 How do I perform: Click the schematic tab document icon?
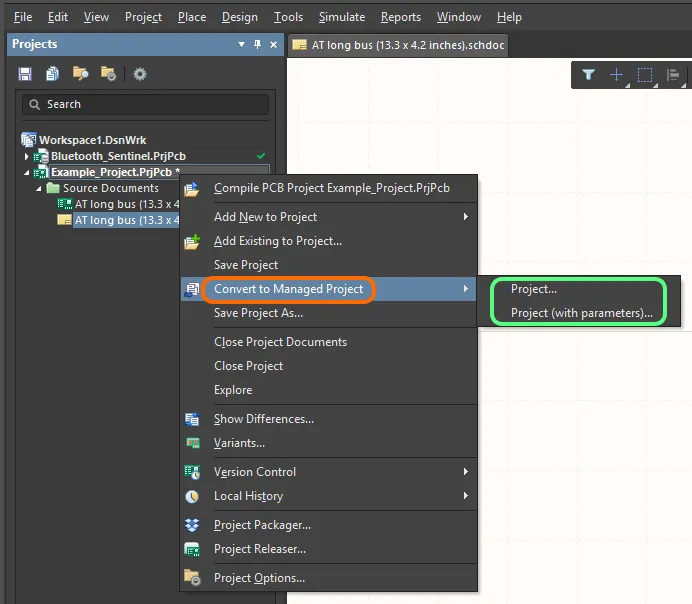pyautogui.click(x=299, y=45)
